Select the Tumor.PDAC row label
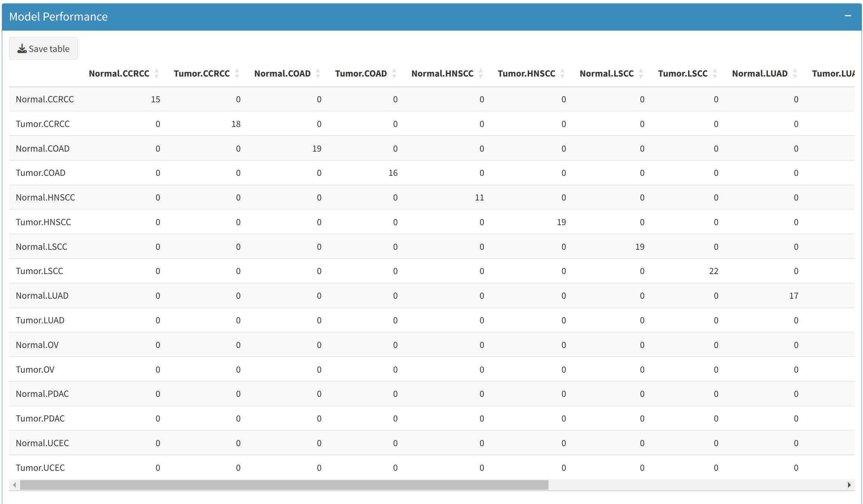This screenshot has height=504, width=863. point(40,419)
